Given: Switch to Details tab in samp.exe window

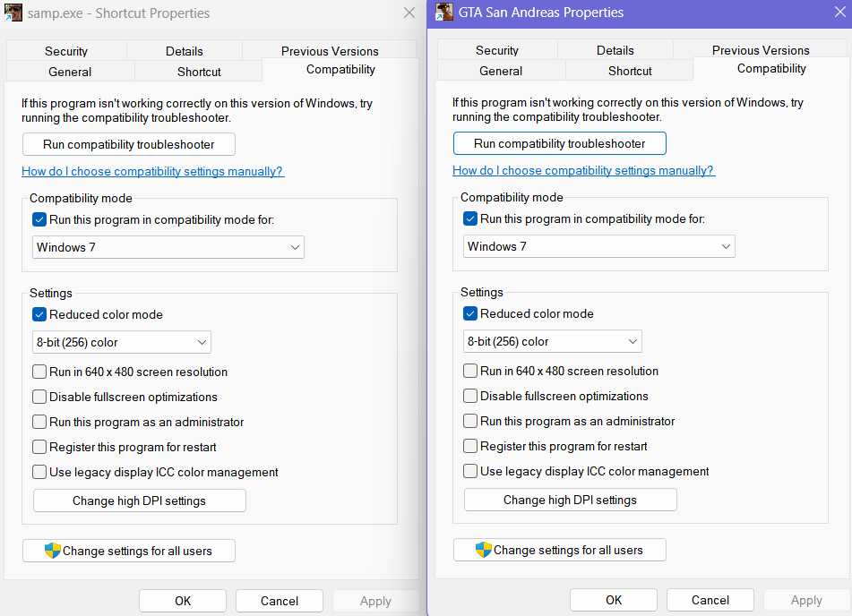Looking at the screenshot, I should (x=185, y=51).
